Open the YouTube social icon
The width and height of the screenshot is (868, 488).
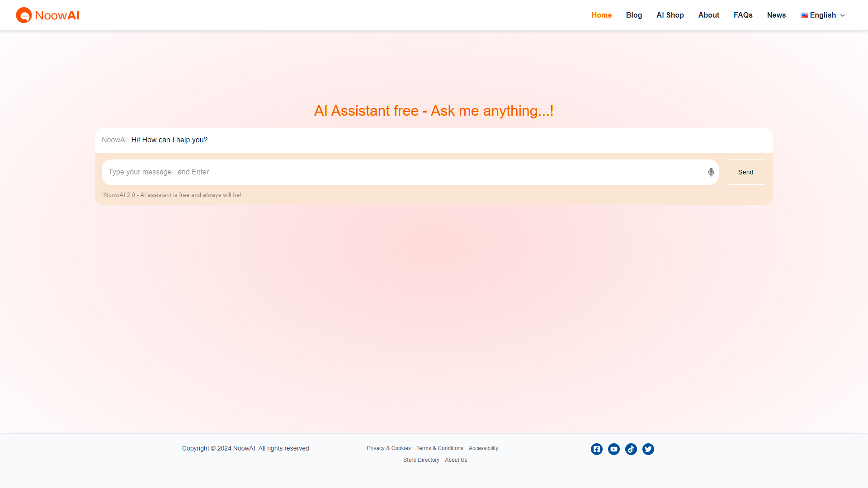[x=614, y=449]
